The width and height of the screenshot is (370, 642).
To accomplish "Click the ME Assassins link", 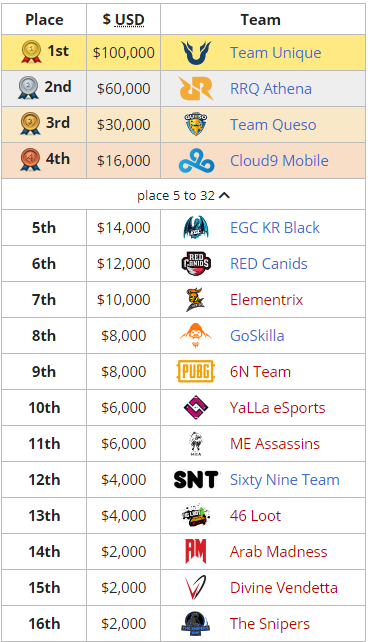I will [275, 443].
